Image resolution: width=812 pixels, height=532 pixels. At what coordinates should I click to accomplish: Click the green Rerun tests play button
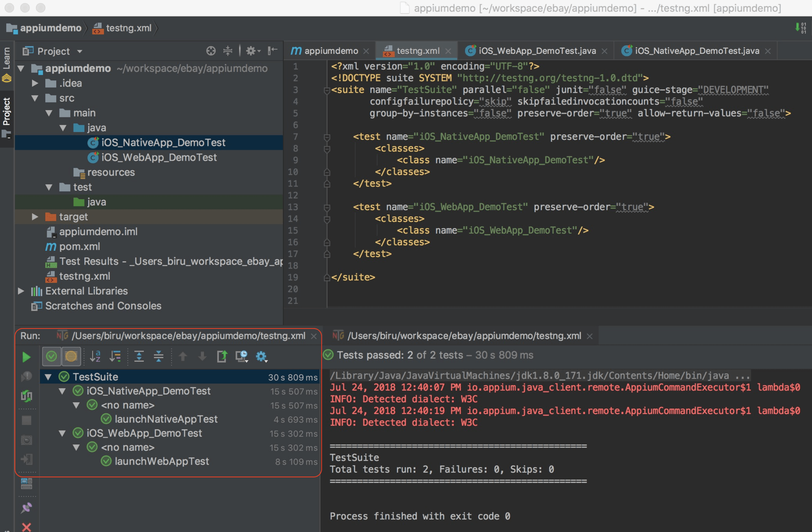click(x=26, y=357)
